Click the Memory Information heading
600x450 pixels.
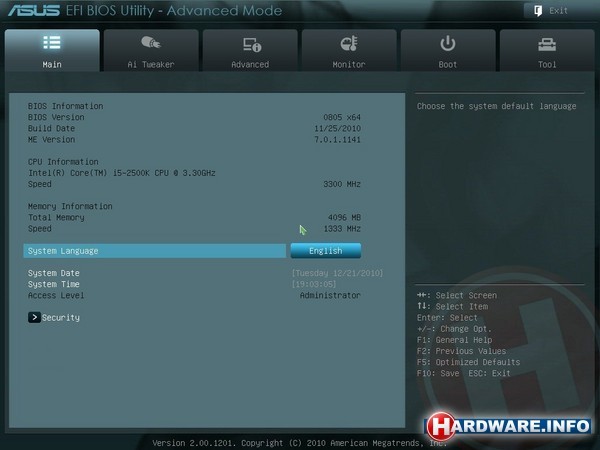coord(70,206)
